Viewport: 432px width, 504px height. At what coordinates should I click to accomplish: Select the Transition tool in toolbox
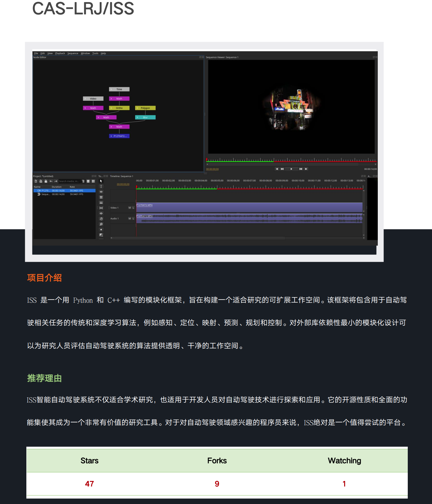coord(101,235)
